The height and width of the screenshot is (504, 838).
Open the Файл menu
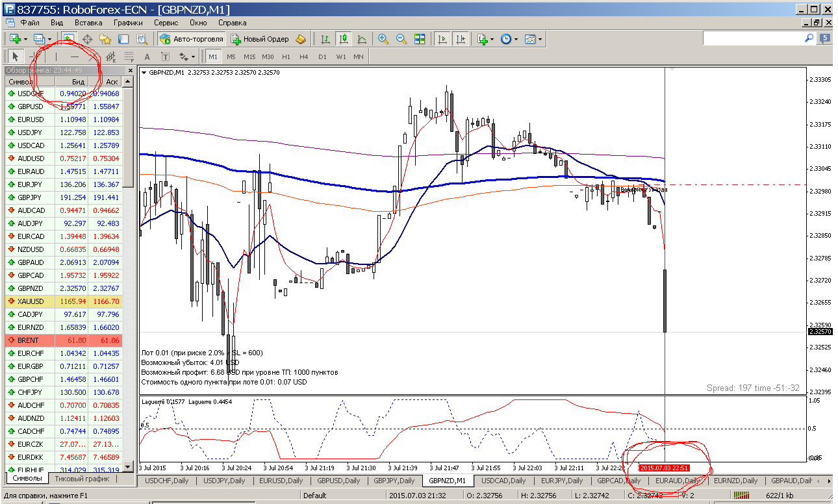(x=30, y=22)
